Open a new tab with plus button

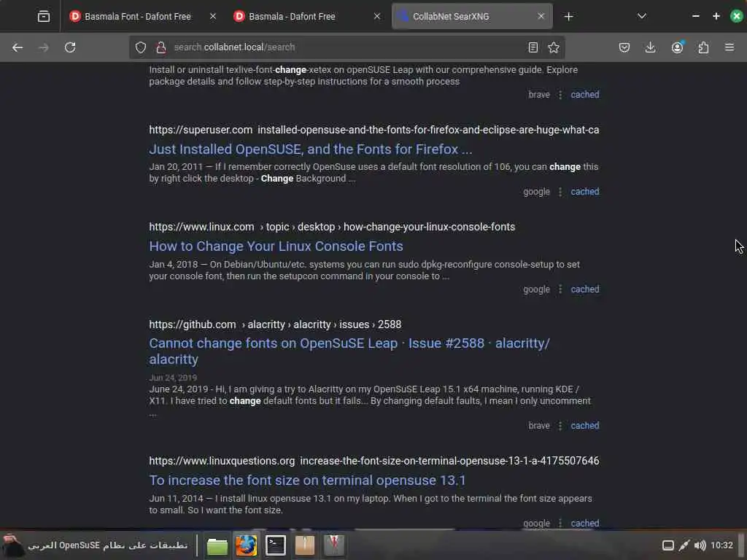click(568, 17)
